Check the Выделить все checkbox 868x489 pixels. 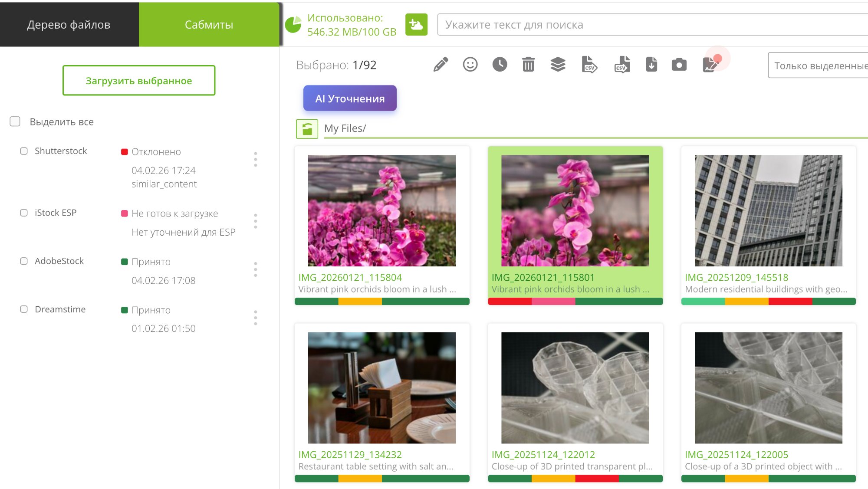pyautogui.click(x=15, y=121)
